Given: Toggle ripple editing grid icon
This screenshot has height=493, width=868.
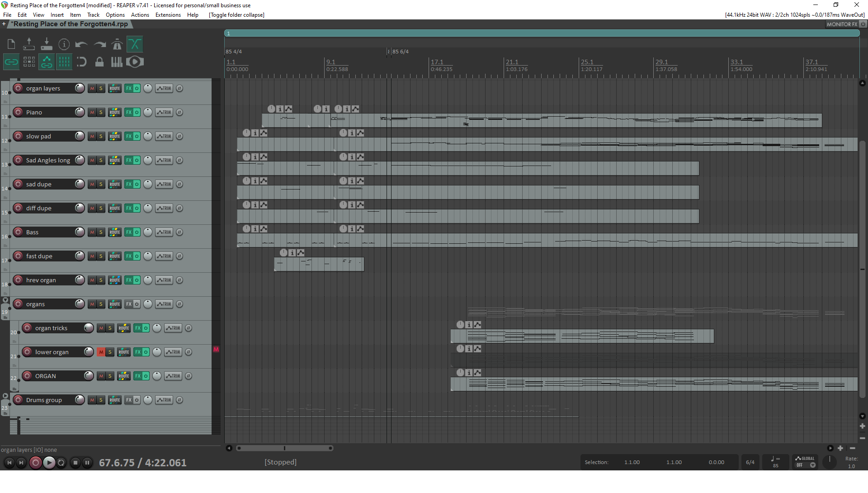Looking at the screenshot, I should 29,62.
